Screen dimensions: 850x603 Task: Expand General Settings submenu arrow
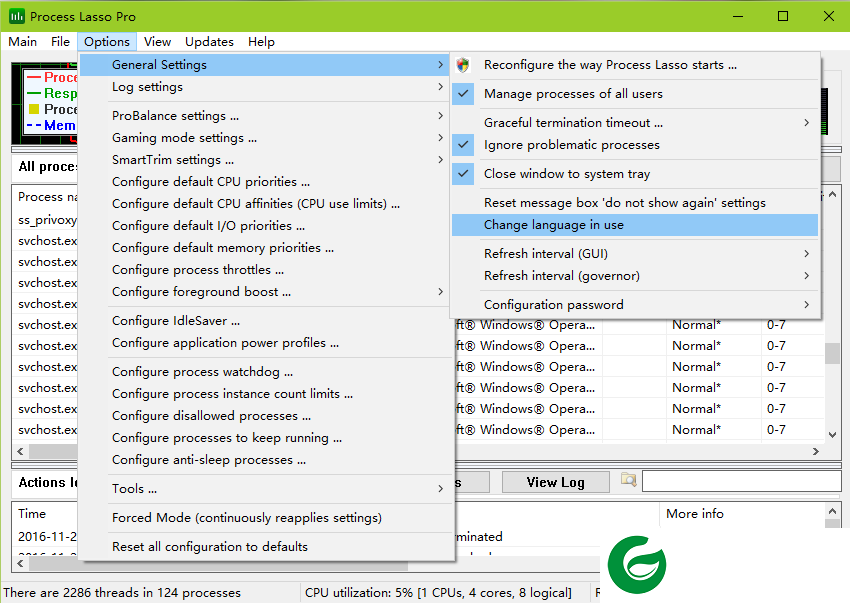pyautogui.click(x=441, y=65)
